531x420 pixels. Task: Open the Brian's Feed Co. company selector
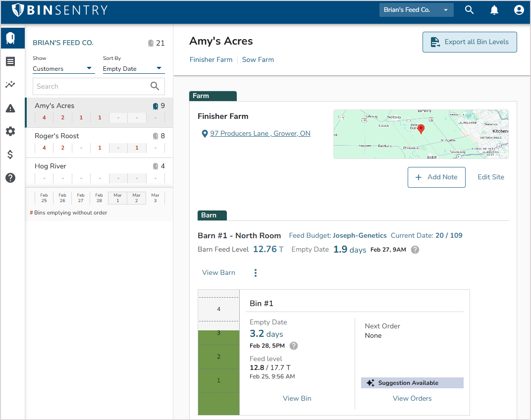click(x=416, y=9)
